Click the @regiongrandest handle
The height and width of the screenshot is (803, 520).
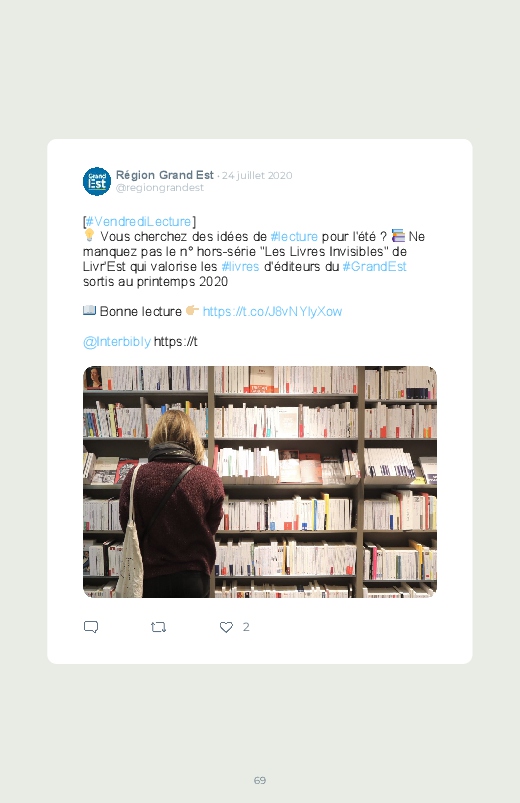160,187
